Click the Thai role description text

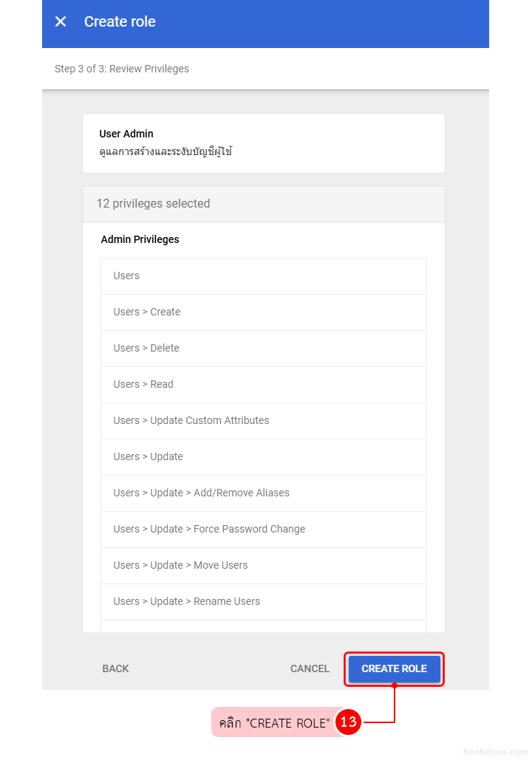(x=166, y=152)
